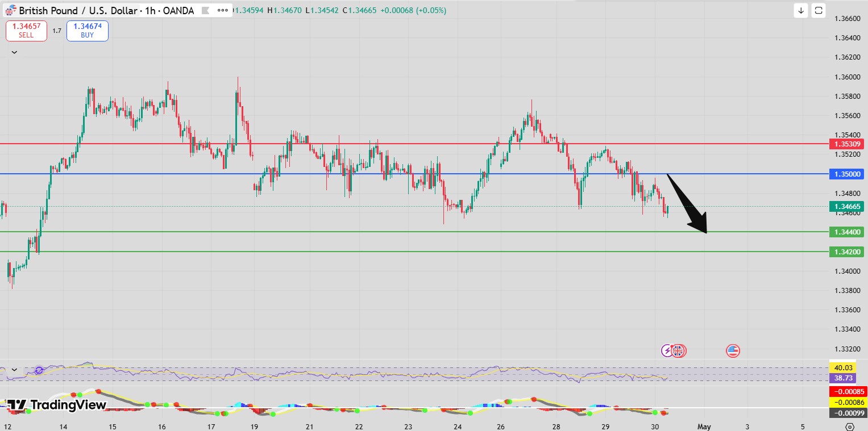Viewport: 868px width, 431px height.
Task: Open the three-dots more options menu
Action: pos(223,10)
